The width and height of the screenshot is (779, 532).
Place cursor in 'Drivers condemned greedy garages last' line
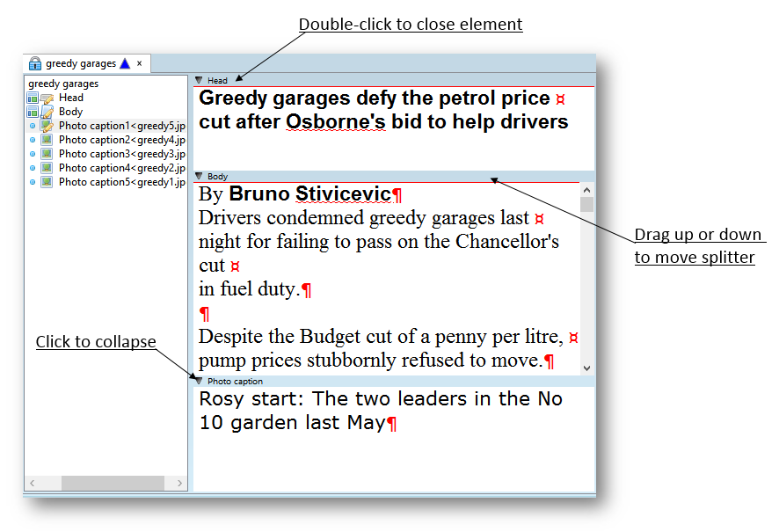coord(364,218)
